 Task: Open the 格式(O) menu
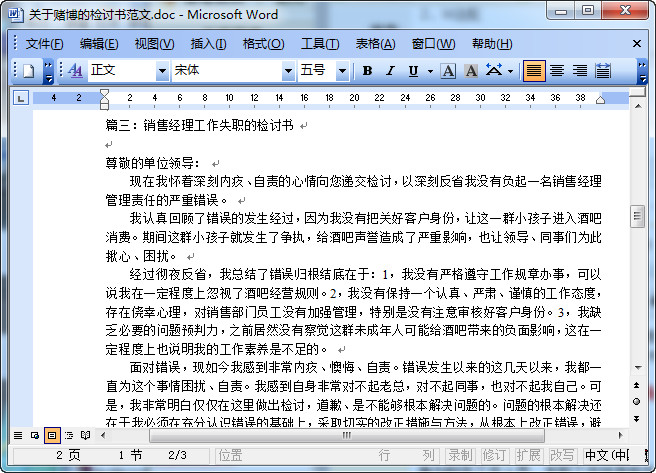click(x=262, y=44)
